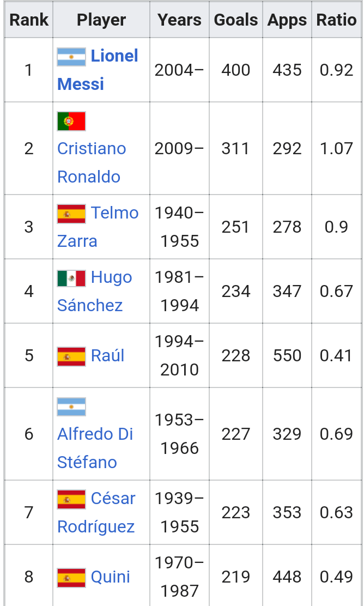
Task: Select the Ratio column header
Action: (336, 20)
